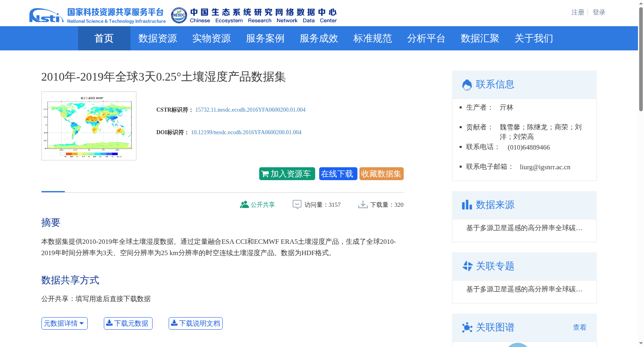Click the 下载量：320 text

(x=387, y=205)
